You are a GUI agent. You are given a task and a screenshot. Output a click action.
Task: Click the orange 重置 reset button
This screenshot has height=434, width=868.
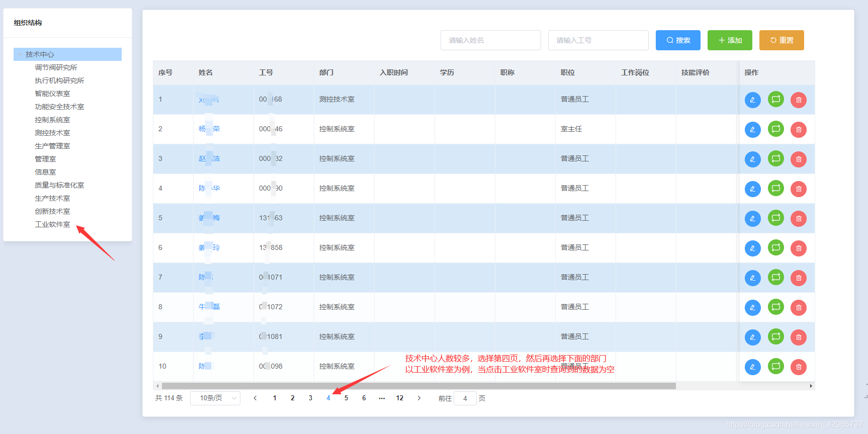click(782, 40)
